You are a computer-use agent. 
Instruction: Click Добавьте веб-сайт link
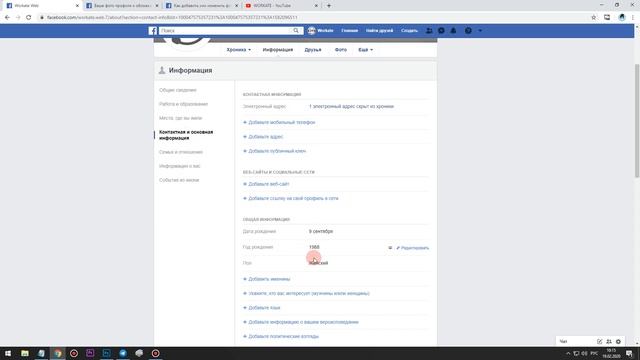coord(266,184)
